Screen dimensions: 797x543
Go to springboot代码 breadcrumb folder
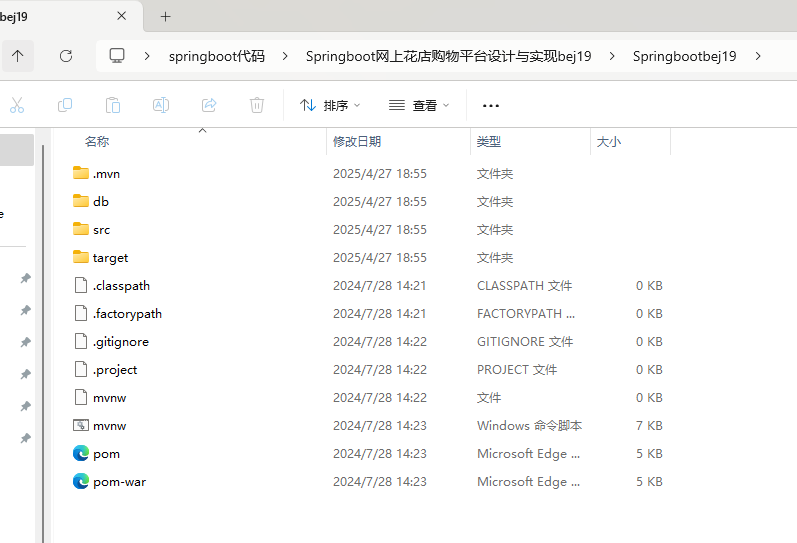pos(217,56)
